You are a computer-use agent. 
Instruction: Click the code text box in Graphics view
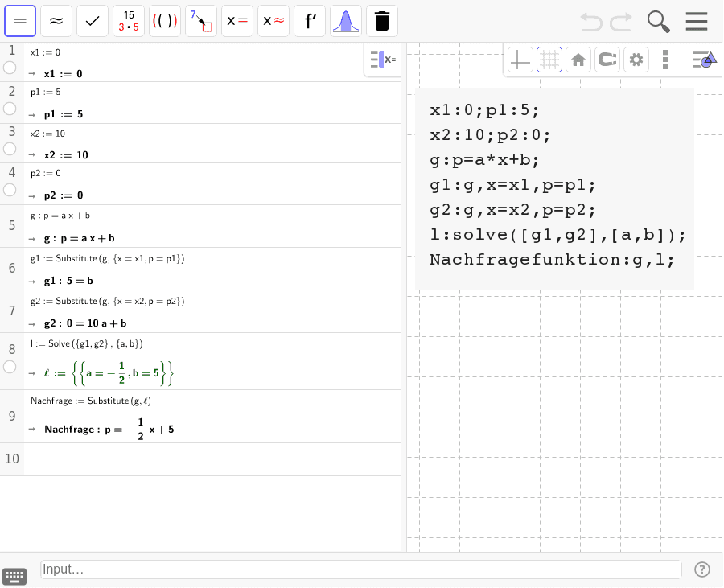coord(554,189)
